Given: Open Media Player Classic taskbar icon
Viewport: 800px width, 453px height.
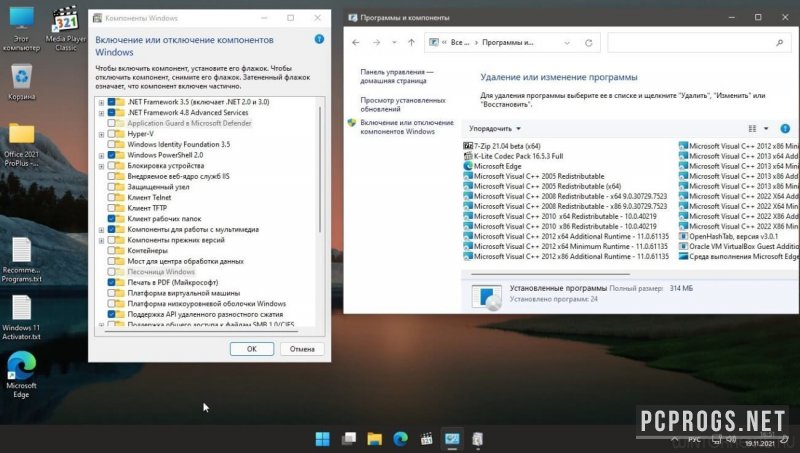Looking at the screenshot, I should 427,439.
